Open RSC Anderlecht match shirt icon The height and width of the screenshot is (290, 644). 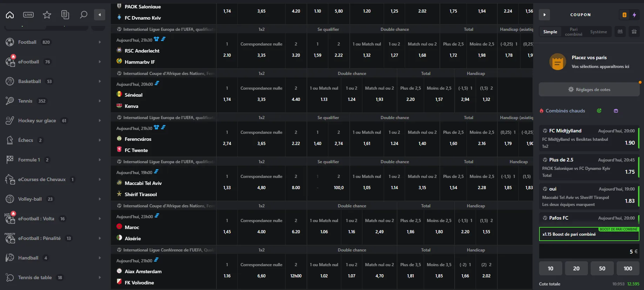[156, 39]
